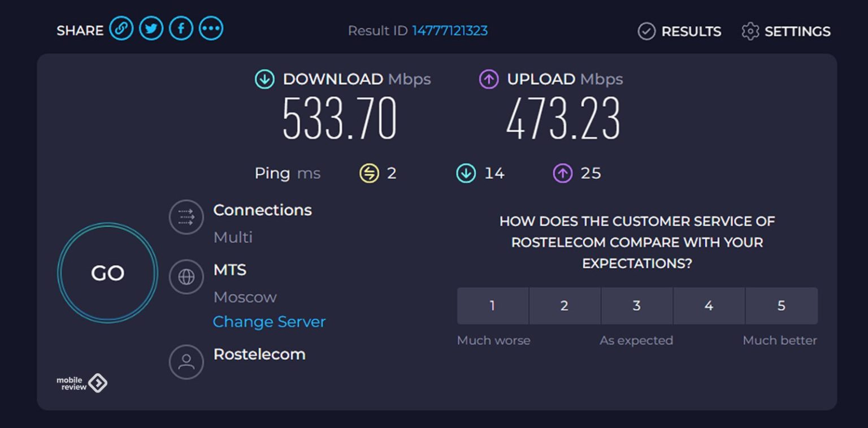Click the idle ping latency icon

(x=369, y=174)
